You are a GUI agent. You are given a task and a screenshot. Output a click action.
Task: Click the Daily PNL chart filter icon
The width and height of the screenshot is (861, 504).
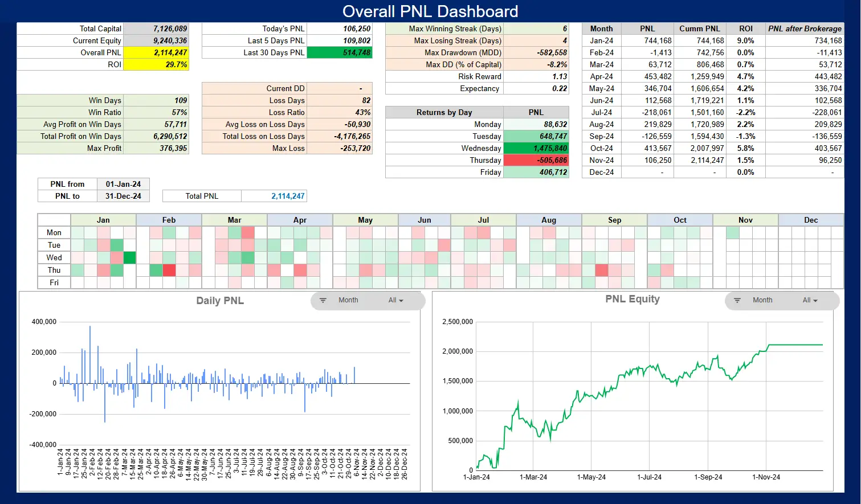323,300
